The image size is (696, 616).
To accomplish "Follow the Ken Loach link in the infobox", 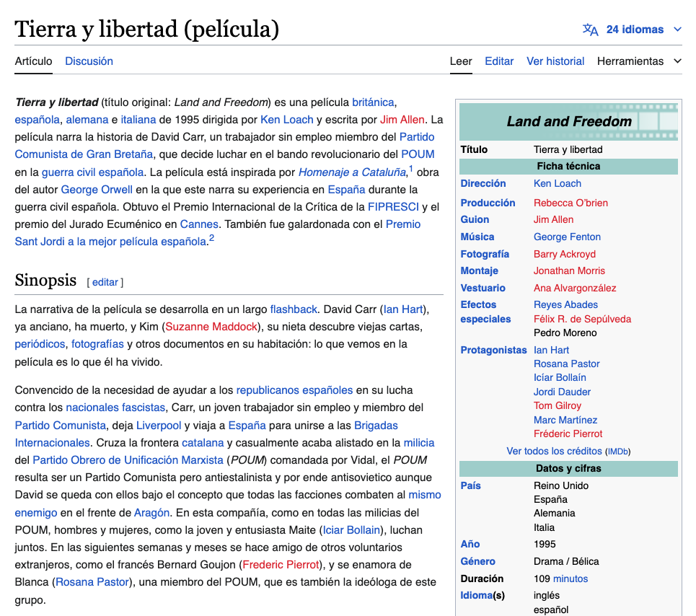I will [557, 184].
